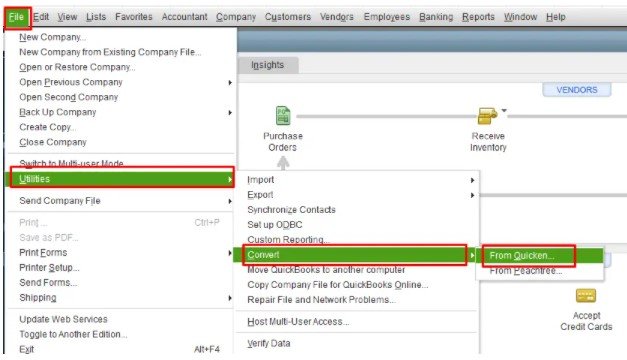Select Copy Company File for QuickBooks Online
This screenshot has height=360, width=627.
tap(338, 285)
